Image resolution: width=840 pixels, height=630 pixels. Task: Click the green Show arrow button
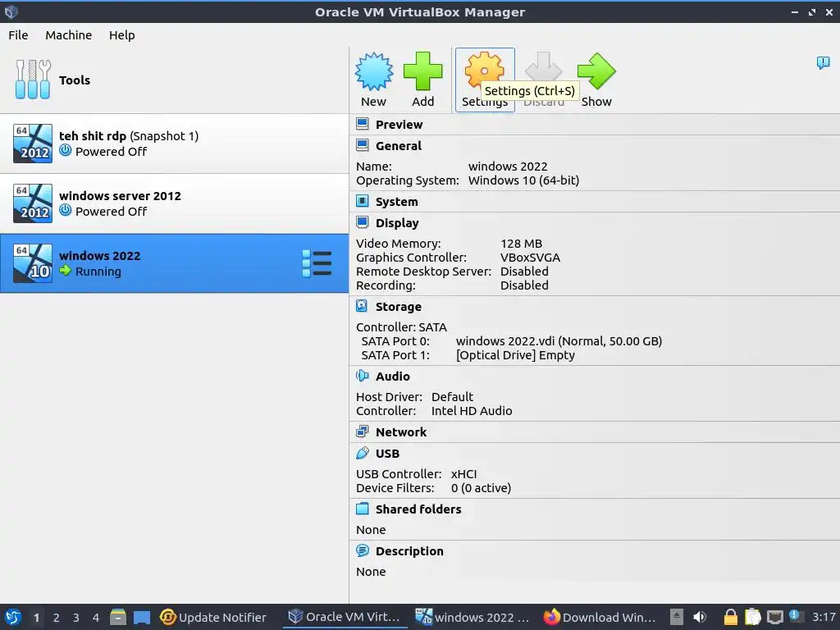click(x=596, y=80)
